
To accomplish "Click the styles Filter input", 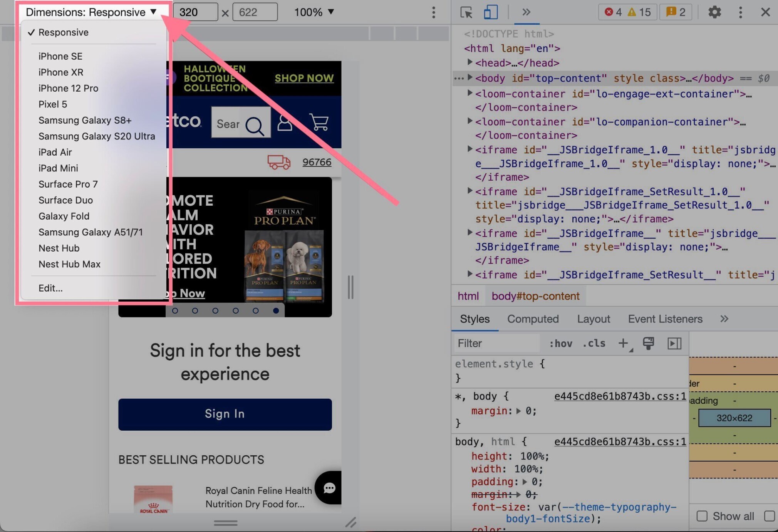I will (497, 343).
